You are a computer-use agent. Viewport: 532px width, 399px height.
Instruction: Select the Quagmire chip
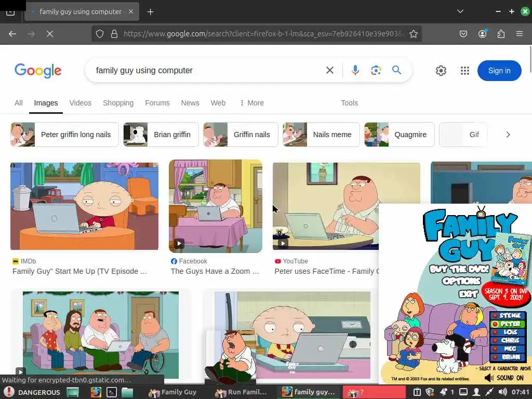pos(400,135)
